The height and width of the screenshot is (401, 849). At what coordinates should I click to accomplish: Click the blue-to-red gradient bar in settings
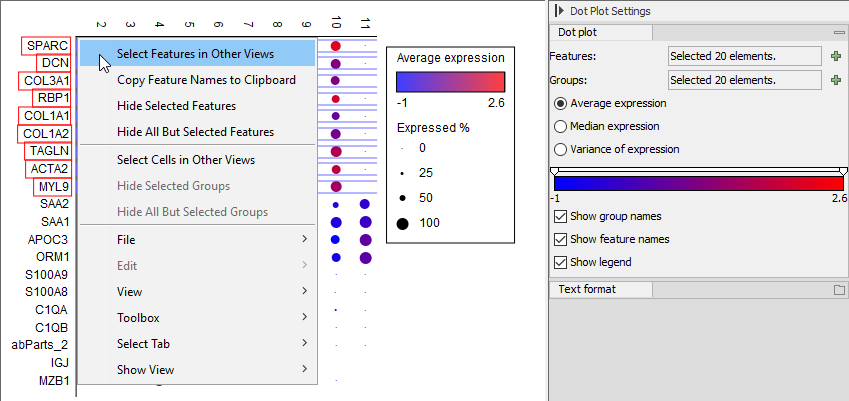698,183
